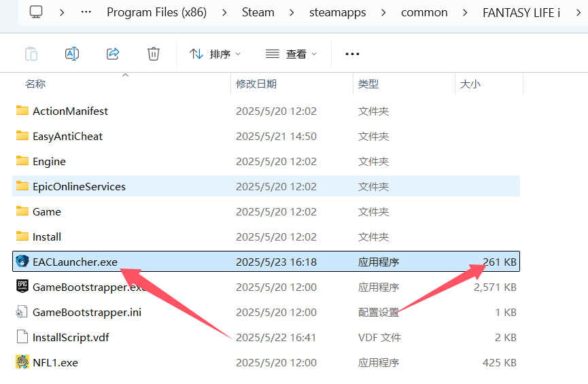
Task: Navigate to steamapps in the breadcrumb
Action: (x=336, y=12)
